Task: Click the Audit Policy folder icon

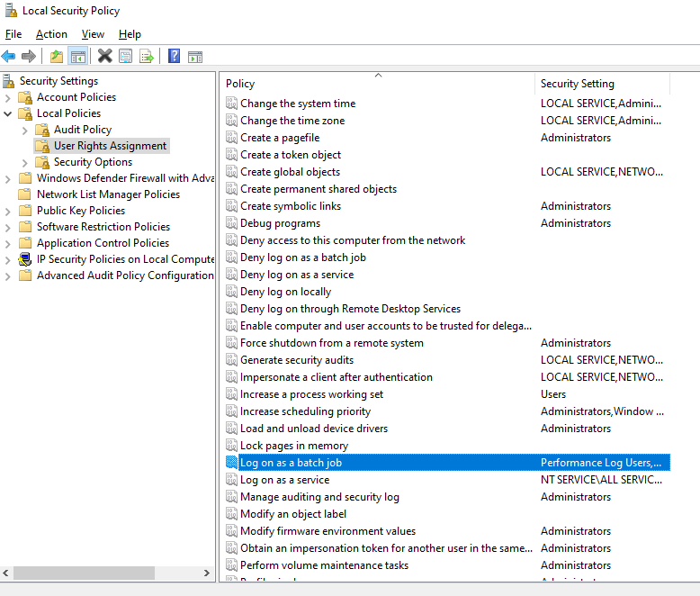Action: [42, 130]
